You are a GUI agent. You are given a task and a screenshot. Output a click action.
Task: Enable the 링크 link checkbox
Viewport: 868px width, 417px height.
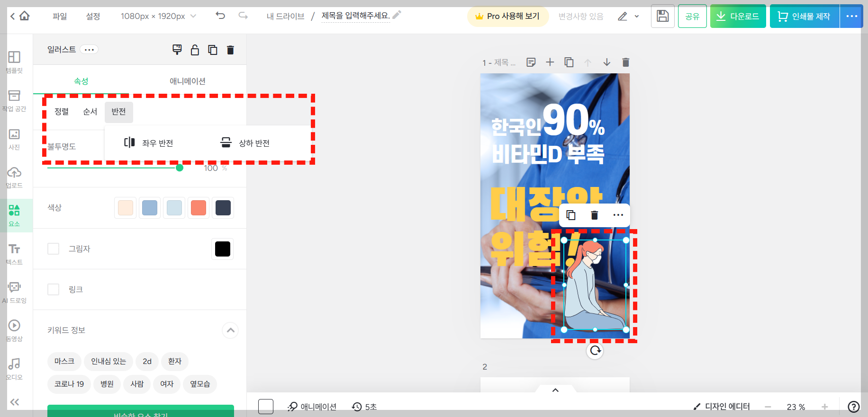point(54,289)
